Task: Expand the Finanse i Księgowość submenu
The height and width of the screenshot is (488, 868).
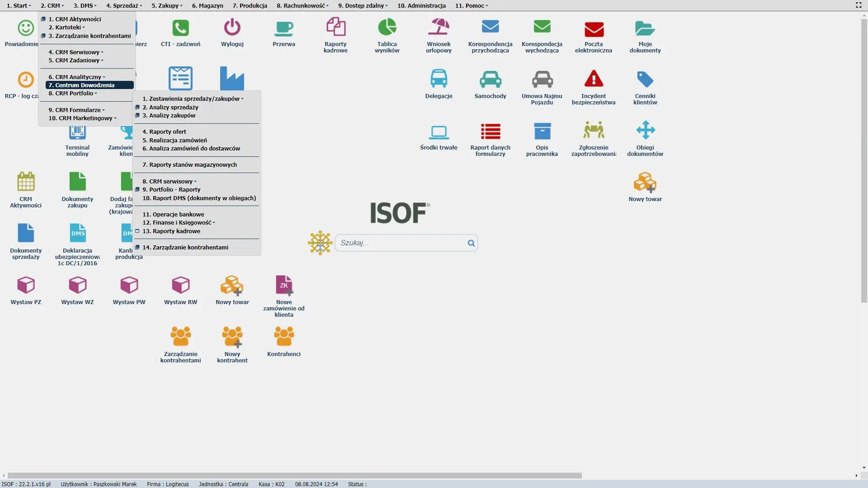Action: coord(179,223)
